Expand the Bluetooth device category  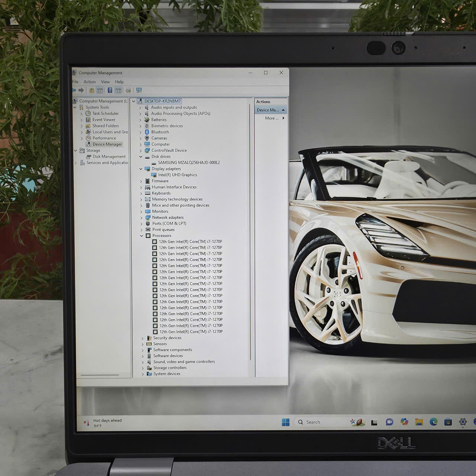point(141,132)
